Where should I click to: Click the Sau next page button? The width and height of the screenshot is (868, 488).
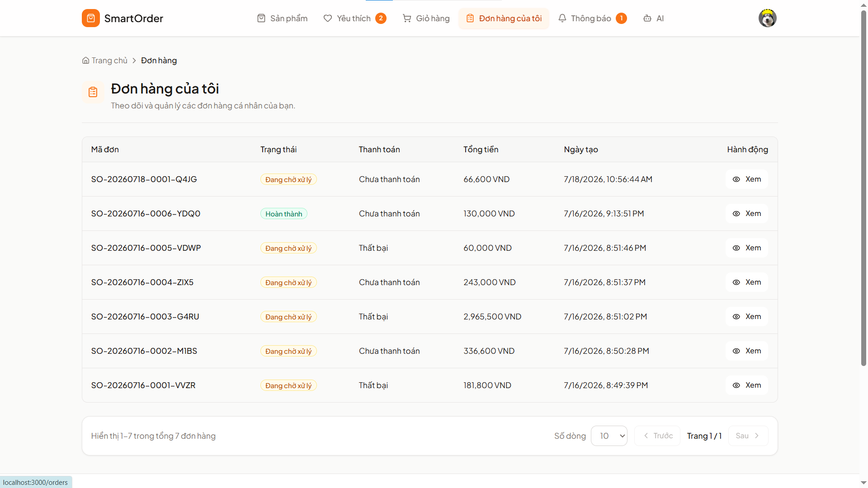[748, 436]
